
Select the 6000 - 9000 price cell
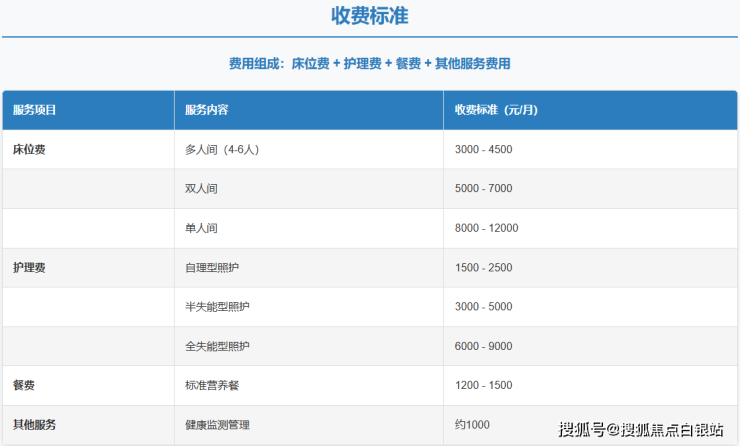(483, 346)
